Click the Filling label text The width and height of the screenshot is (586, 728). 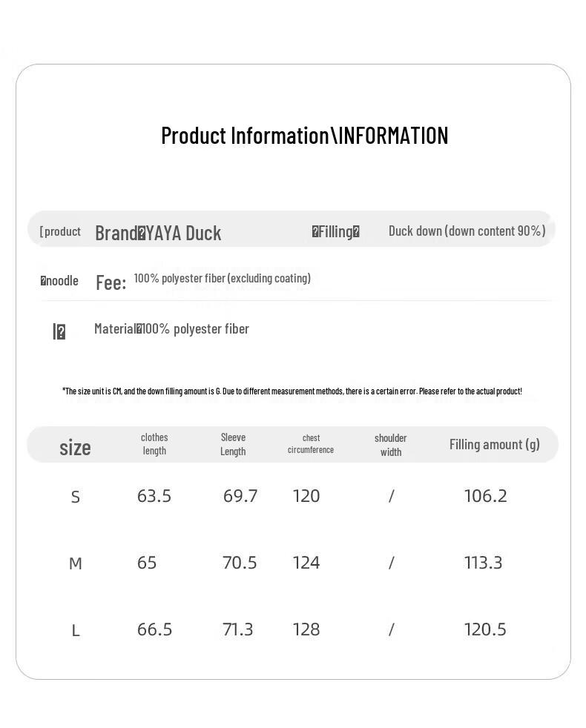335,231
